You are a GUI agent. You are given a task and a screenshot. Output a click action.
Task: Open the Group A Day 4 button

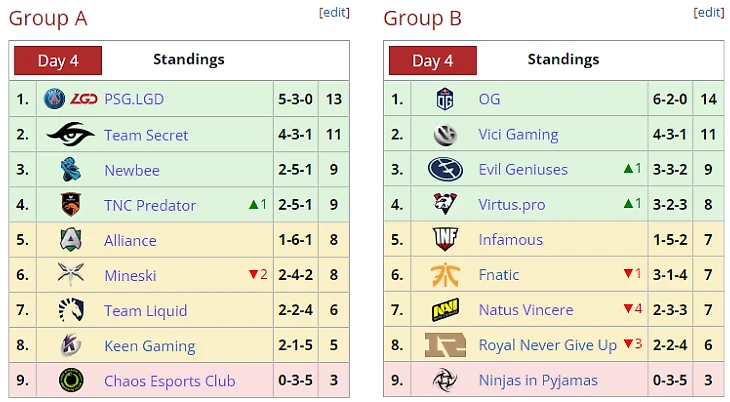click(x=58, y=60)
